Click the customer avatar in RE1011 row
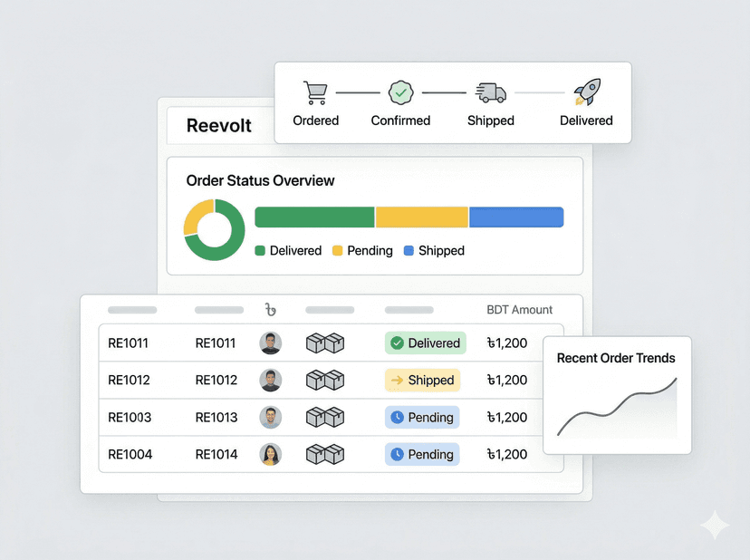The width and height of the screenshot is (750, 560). (x=271, y=343)
